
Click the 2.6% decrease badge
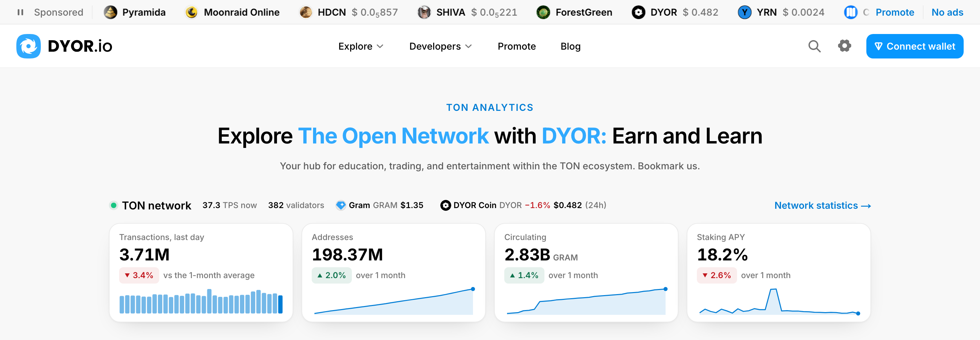pyautogui.click(x=716, y=275)
